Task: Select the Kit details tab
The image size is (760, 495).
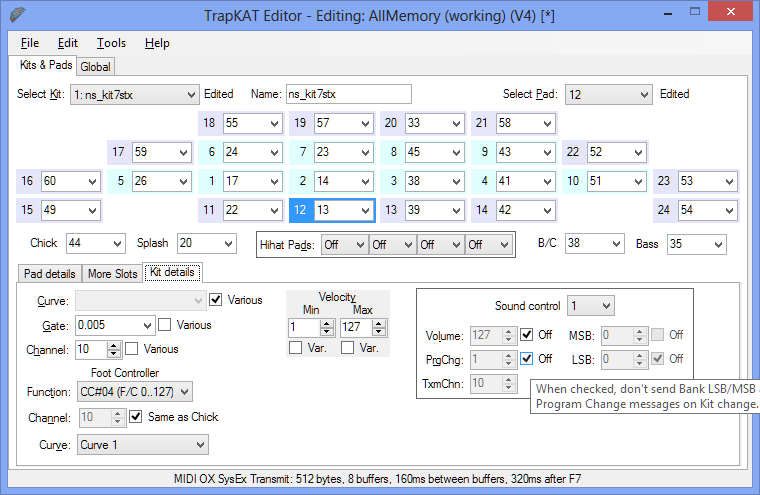Action: coord(172,272)
